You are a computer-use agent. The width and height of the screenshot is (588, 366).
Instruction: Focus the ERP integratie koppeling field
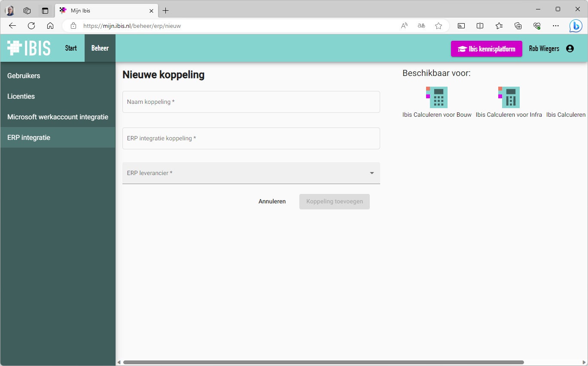point(251,138)
